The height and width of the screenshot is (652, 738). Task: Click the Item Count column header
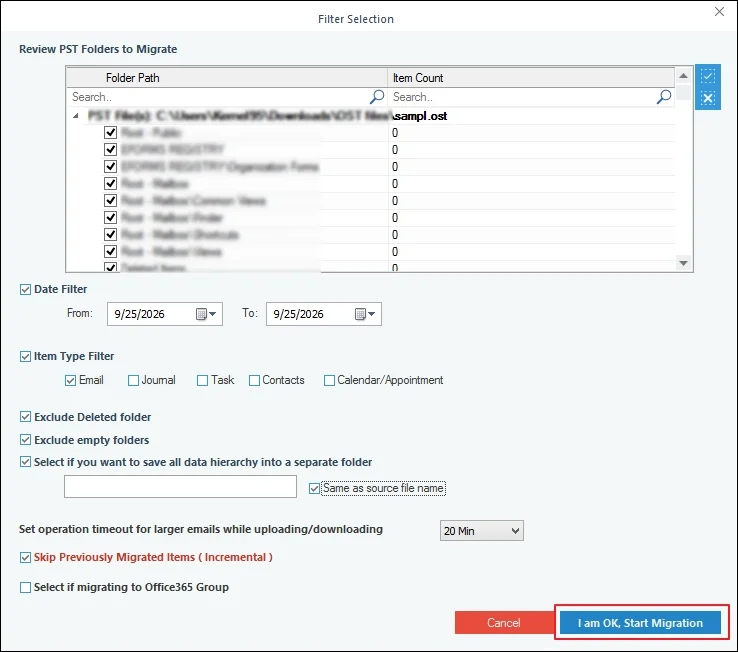[531, 78]
